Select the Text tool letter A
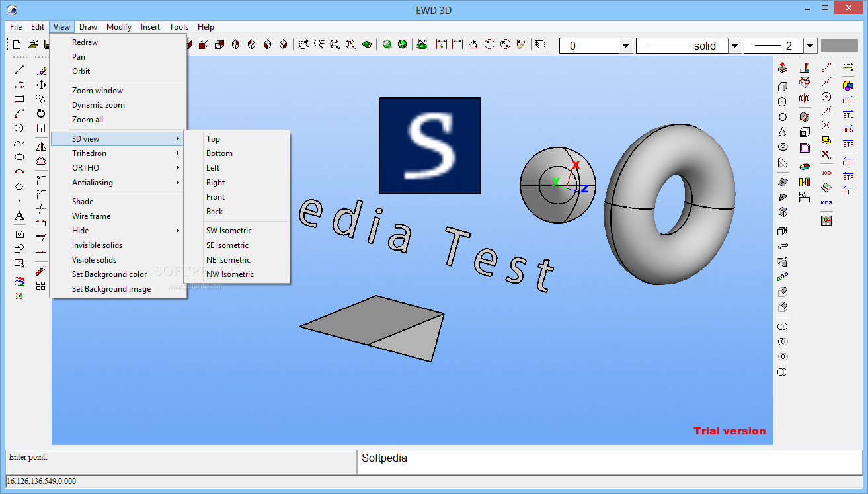This screenshot has width=868, height=494. point(19,216)
